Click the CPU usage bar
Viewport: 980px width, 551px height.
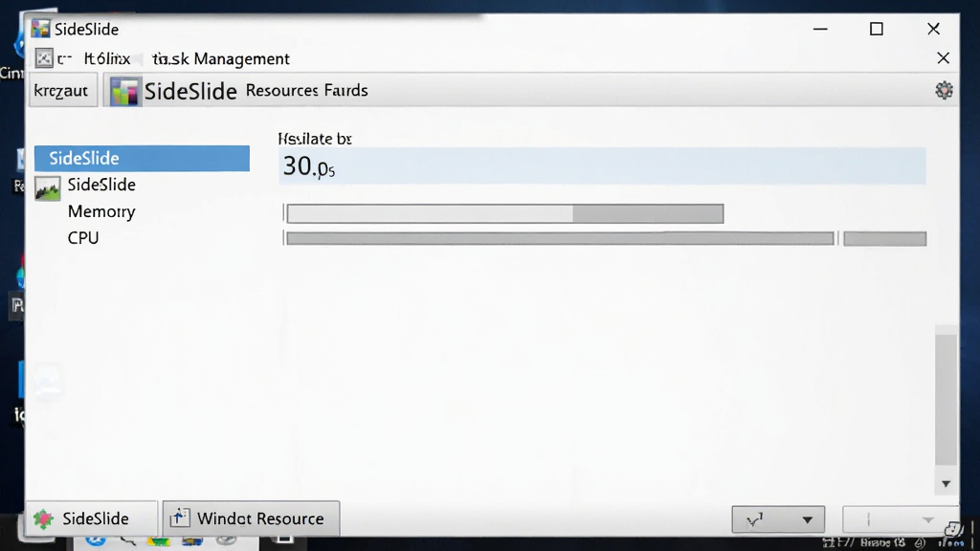coord(560,238)
